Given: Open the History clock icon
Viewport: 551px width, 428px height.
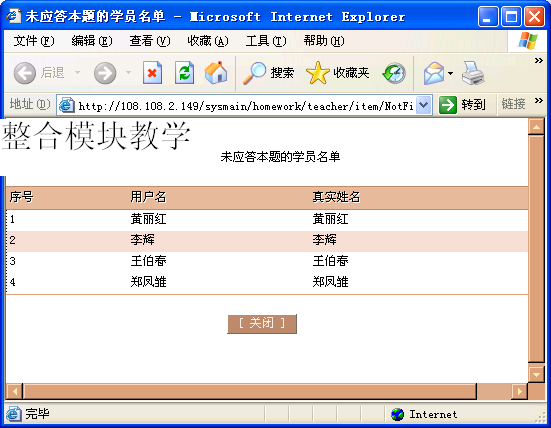Looking at the screenshot, I should click(394, 73).
